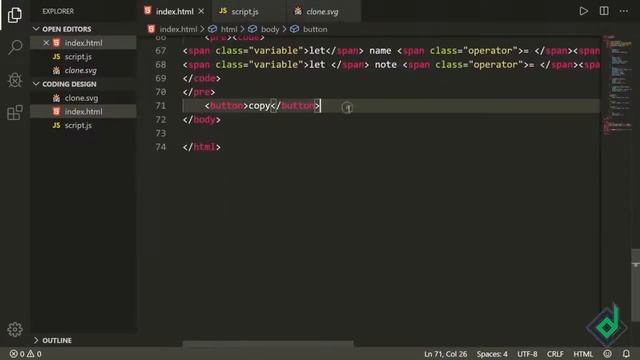640x360 pixels.
Task: Close the index.html tab
Action: pos(201,11)
